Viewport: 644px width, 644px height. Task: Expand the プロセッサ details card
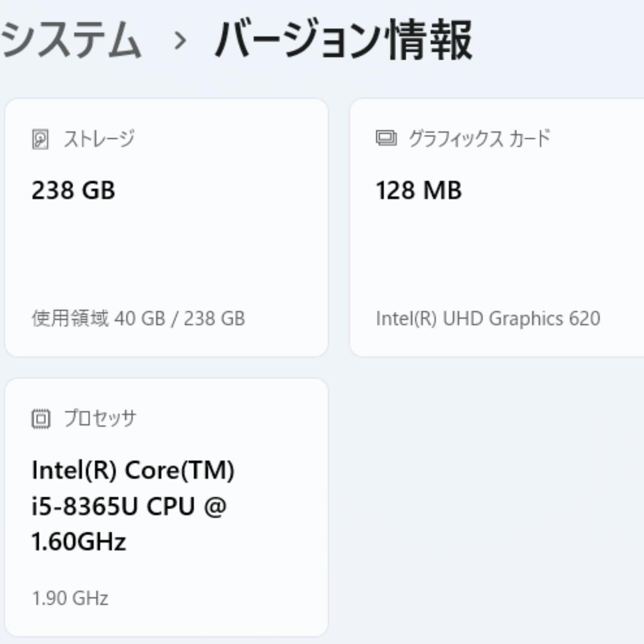click(167, 507)
